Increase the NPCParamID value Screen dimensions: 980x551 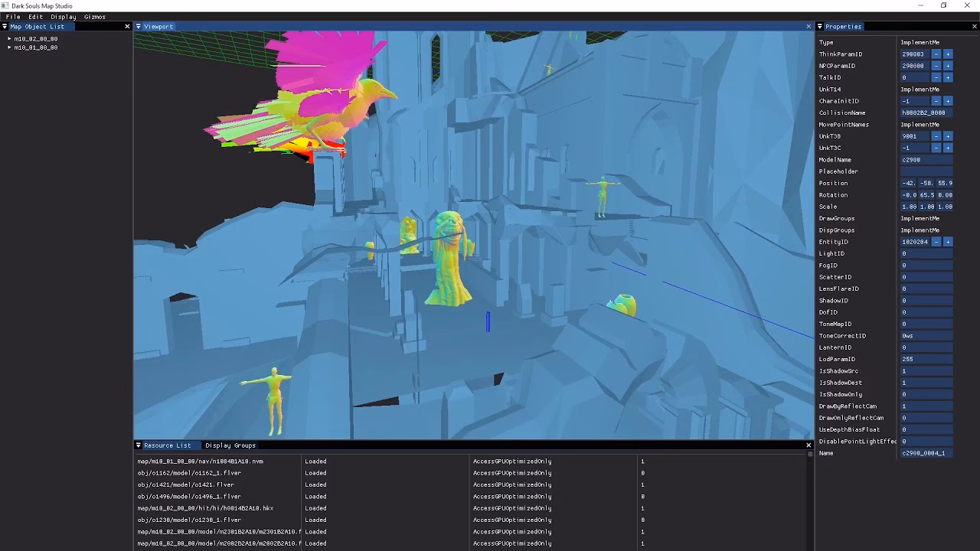(x=948, y=66)
